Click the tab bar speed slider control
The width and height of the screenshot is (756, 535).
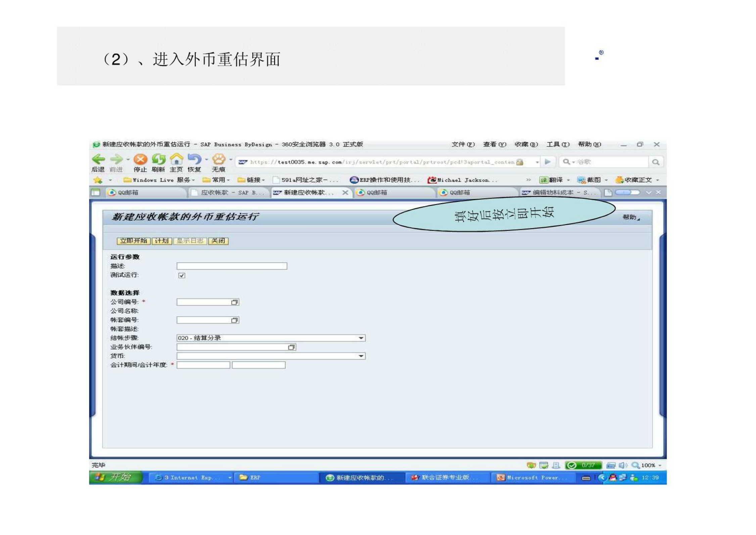click(627, 192)
